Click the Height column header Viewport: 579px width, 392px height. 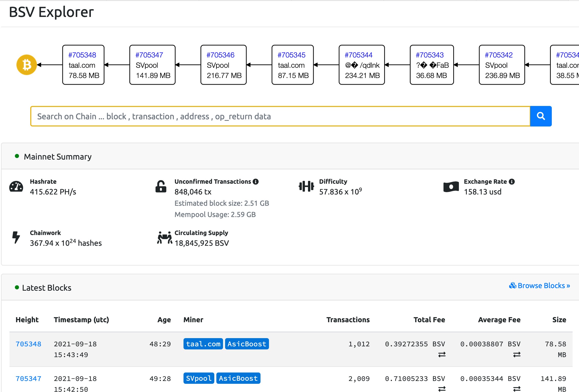27,320
